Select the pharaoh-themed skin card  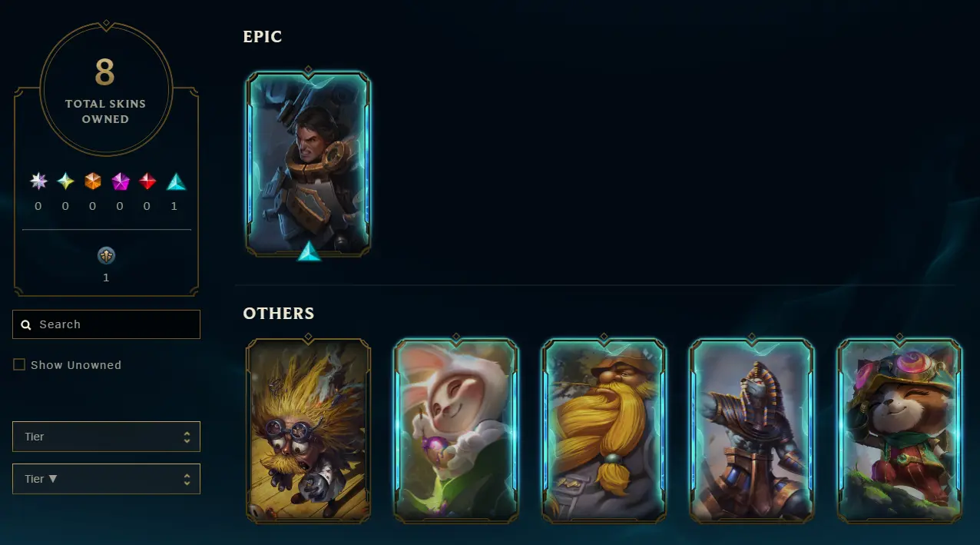pos(752,430)
